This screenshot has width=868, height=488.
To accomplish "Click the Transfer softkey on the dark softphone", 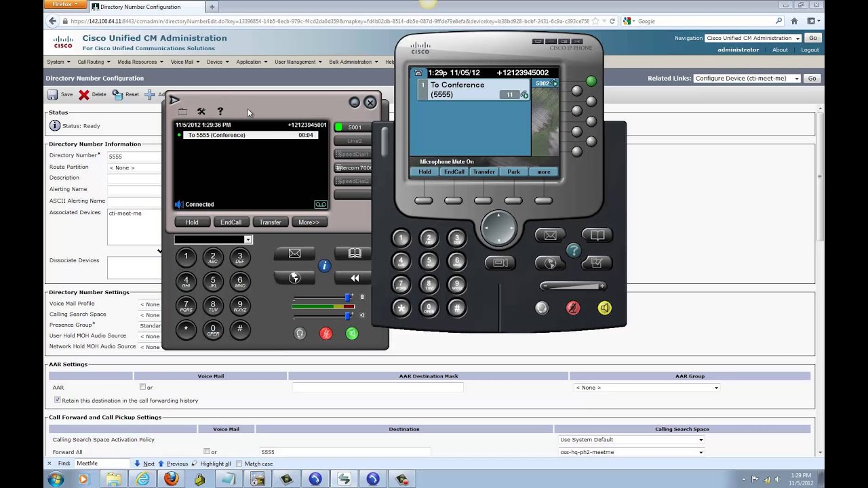I will [x=270, y=222].
